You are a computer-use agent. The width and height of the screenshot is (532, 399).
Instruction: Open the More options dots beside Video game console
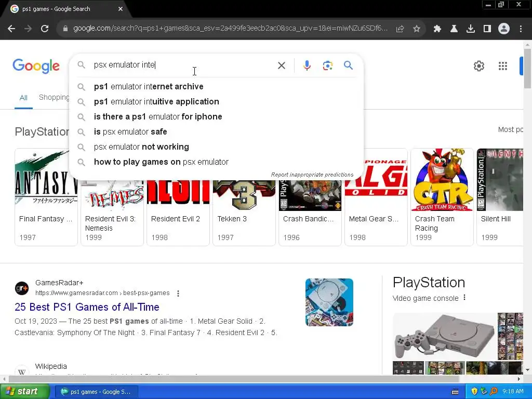(x=464, y=298)
